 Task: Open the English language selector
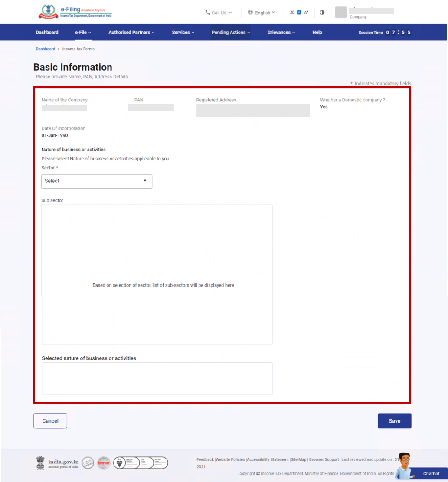coord(262,13)
